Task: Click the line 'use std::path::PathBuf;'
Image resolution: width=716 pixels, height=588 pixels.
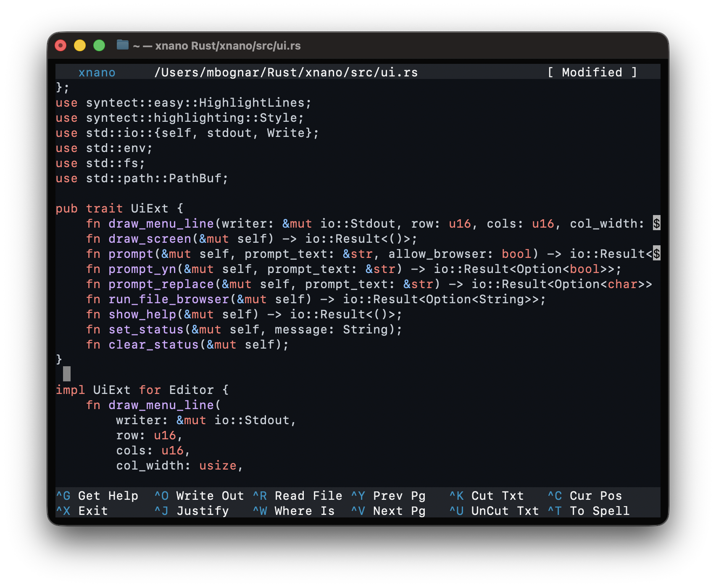Action: click(142, 178)
